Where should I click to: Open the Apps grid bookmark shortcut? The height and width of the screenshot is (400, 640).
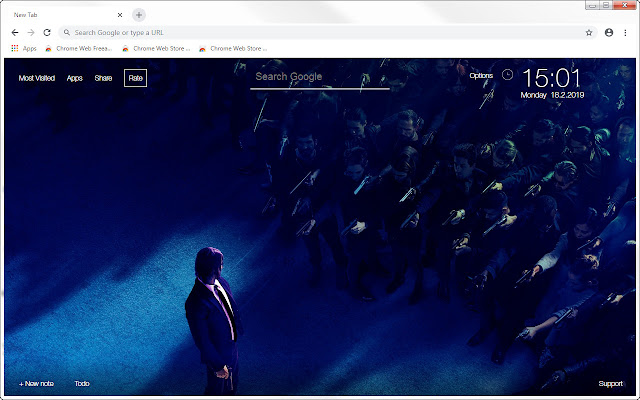pyautogui.click(x=24, y=49)
